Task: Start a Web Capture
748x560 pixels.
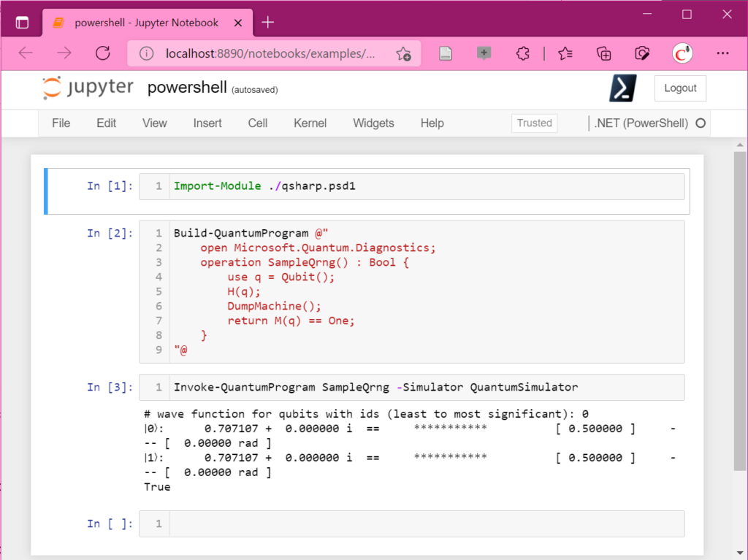Action: [642, 53]
